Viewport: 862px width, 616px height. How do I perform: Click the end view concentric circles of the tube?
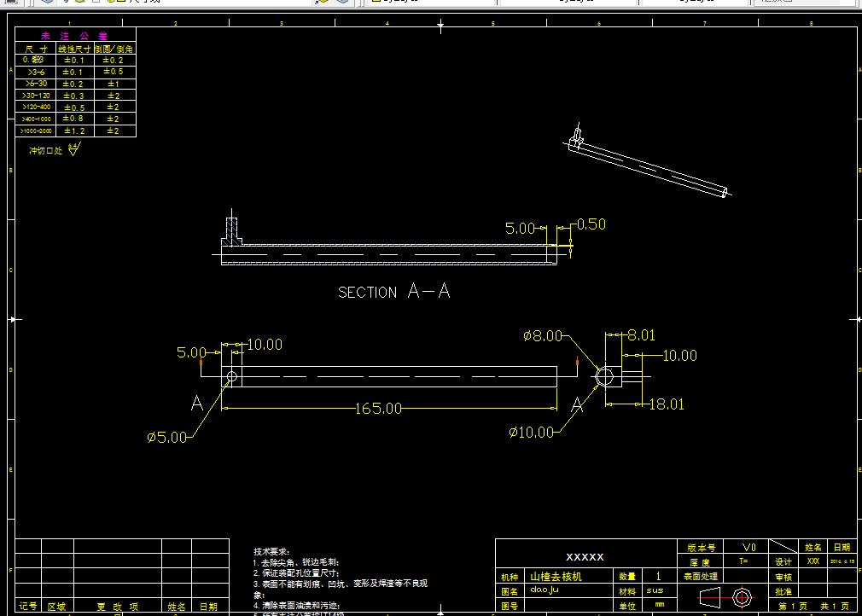coord(605,377)
